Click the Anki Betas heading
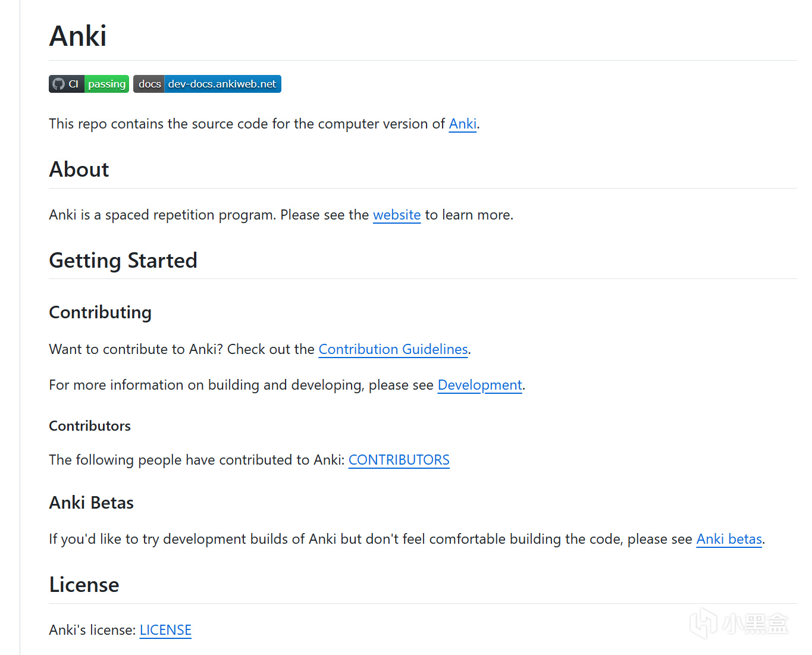 92,503
